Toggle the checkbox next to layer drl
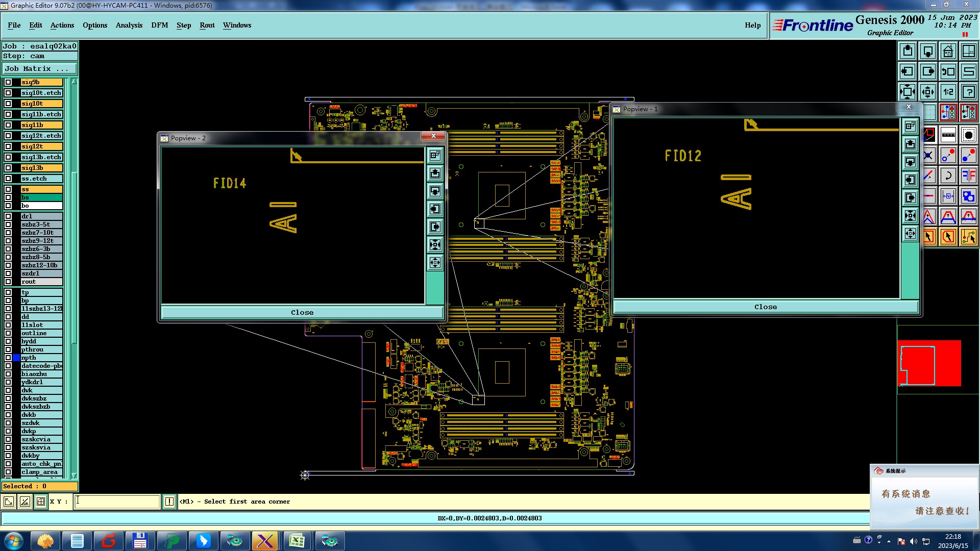 point(8,216)
